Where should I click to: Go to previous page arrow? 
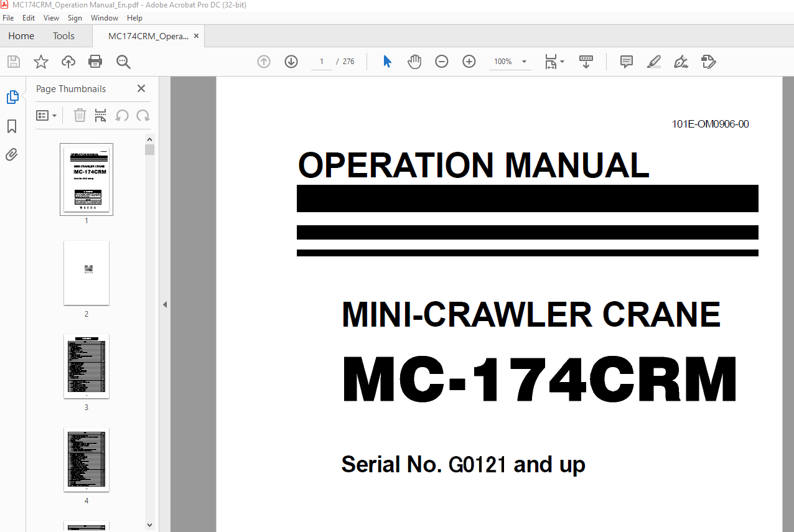(x=264, y=62)
